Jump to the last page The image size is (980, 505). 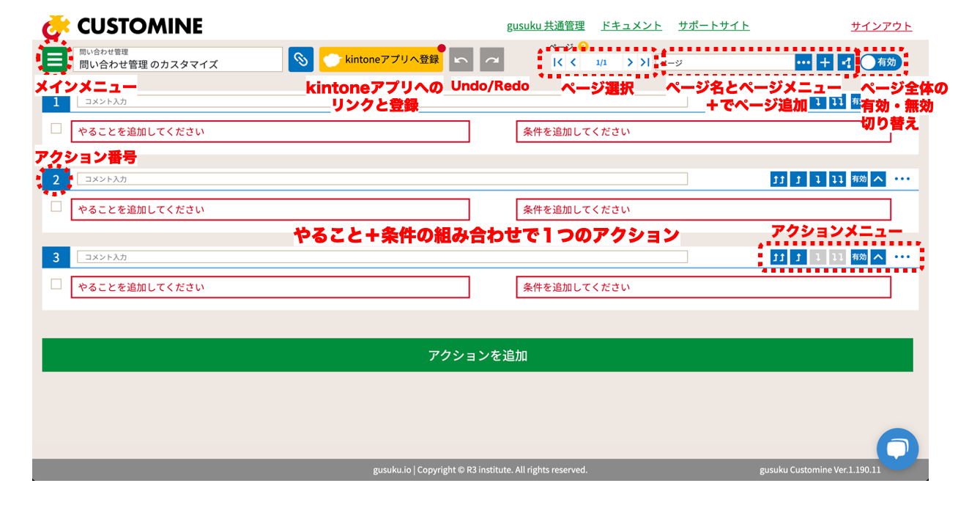click(x=644, y=62)
